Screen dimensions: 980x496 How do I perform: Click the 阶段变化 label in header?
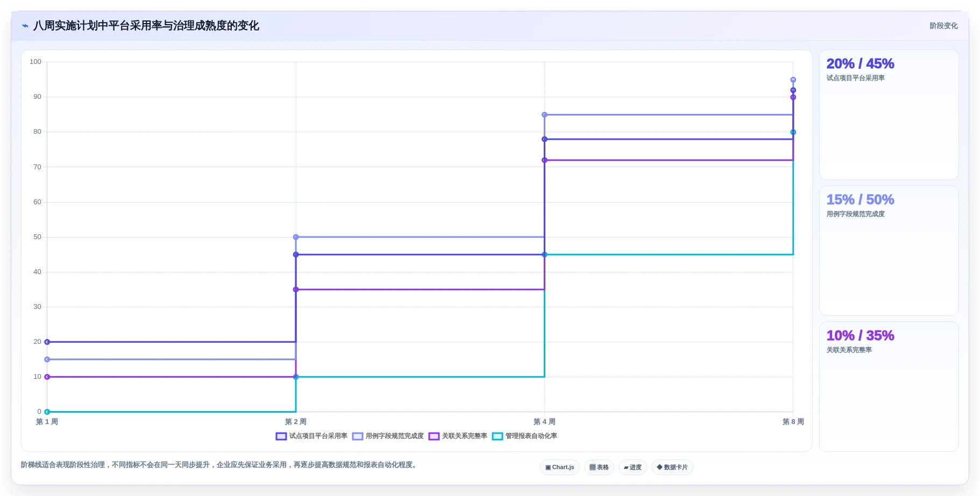pyautogui.click(x=944, y=26)
